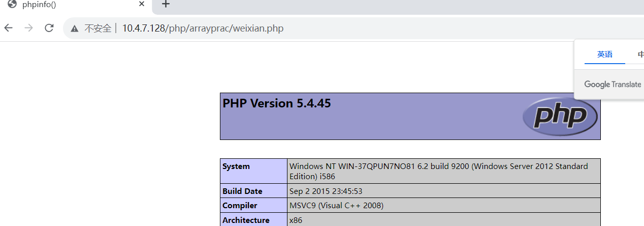Click the Google Translate logo text
Screen dimensions: 644x226
click(613, 84)
